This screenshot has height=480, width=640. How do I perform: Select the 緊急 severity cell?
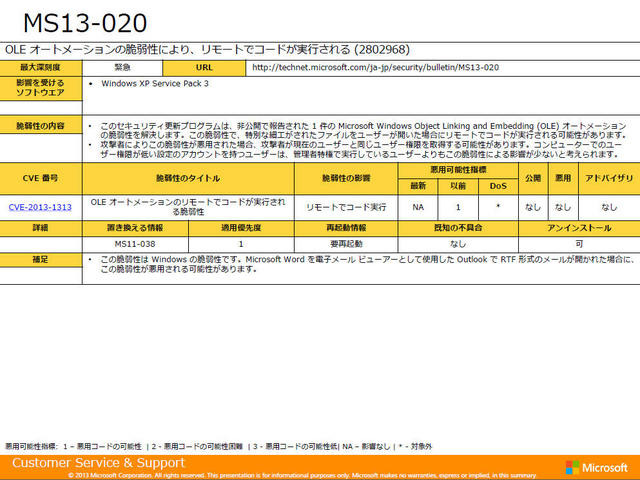(122, 68)
